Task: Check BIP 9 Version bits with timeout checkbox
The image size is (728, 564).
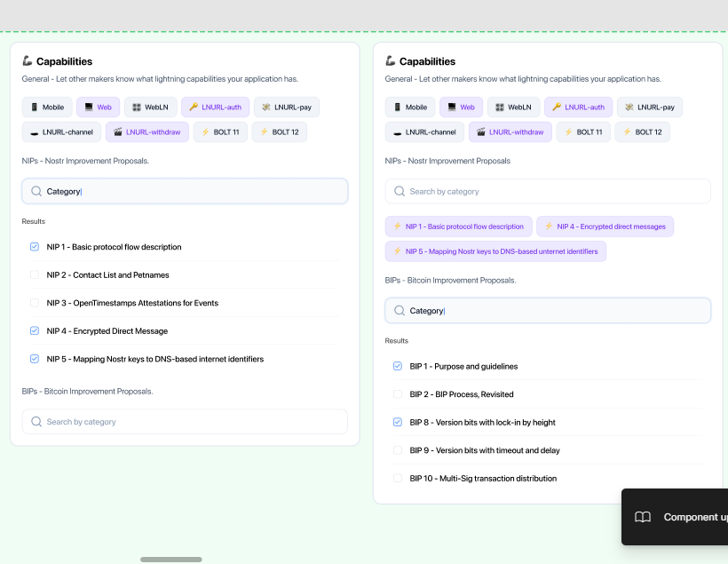Action: (398, 450)
